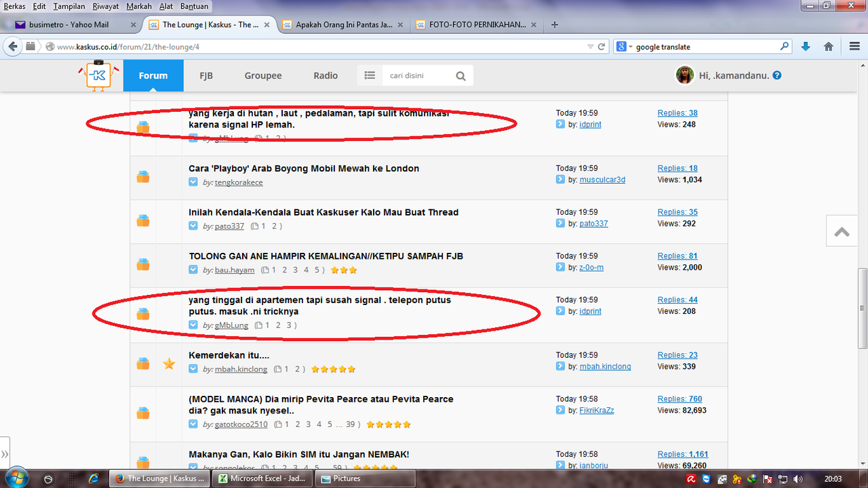This screenshot has height=488, width=868.
Task: Switch to the busimetro Yahoo Mail tab
Action: click(x=68, y=24)
